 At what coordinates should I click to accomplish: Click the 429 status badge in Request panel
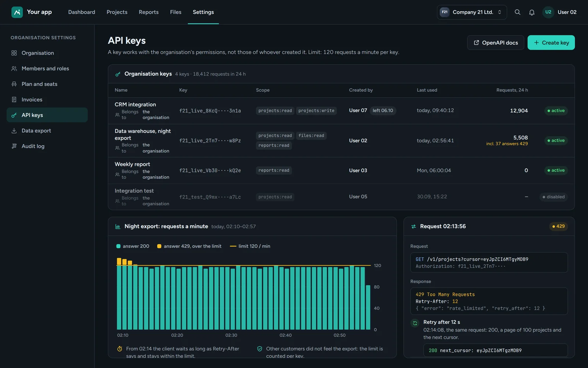[558, 226]
